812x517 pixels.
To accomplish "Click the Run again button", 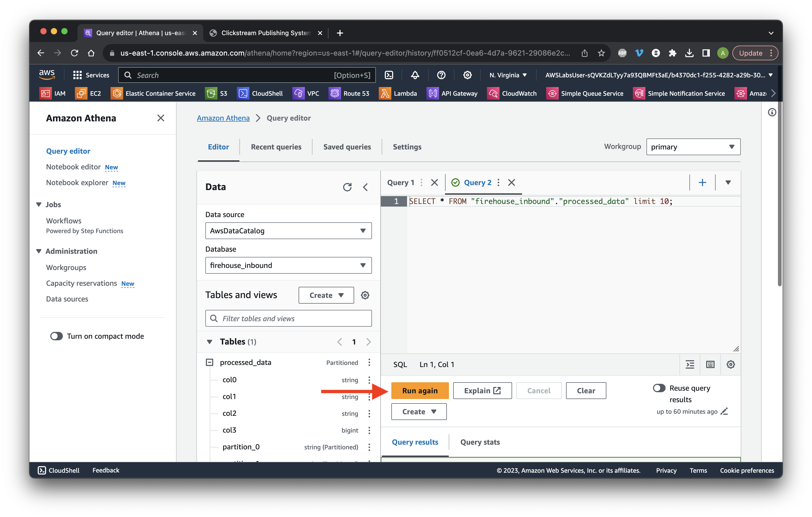I will click(420, 390).
